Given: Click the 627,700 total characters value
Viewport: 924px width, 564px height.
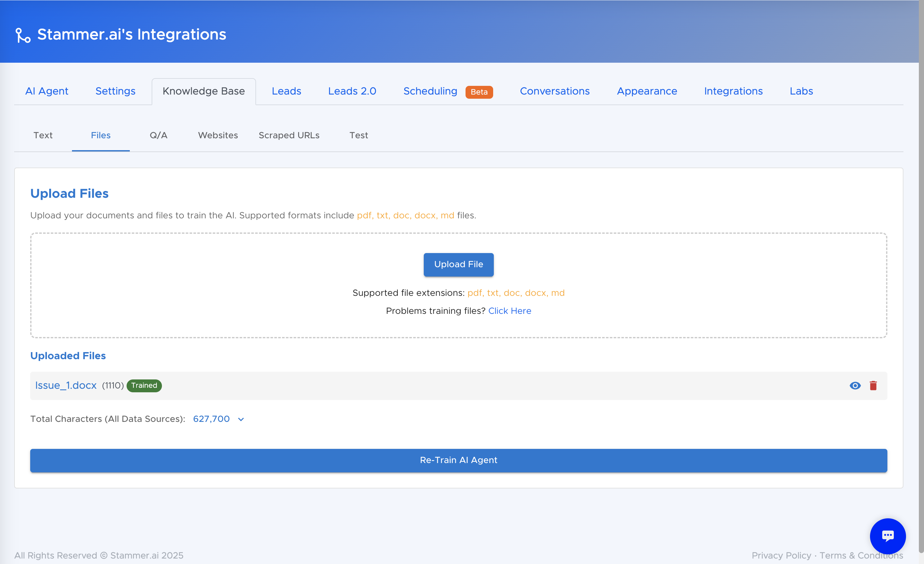Looking at the screenshot, I should [211, 419].
